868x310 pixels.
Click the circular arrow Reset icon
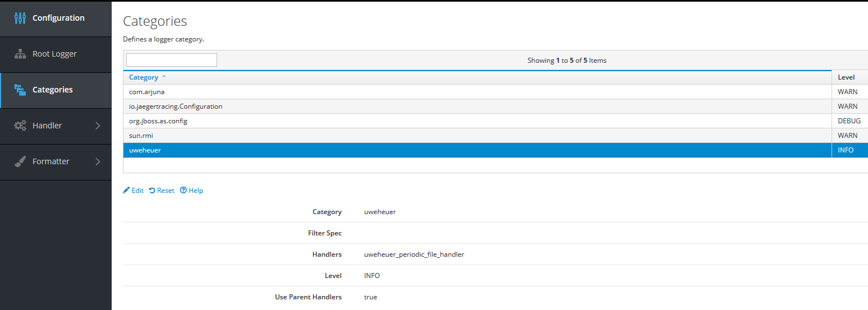coord(152,191)
